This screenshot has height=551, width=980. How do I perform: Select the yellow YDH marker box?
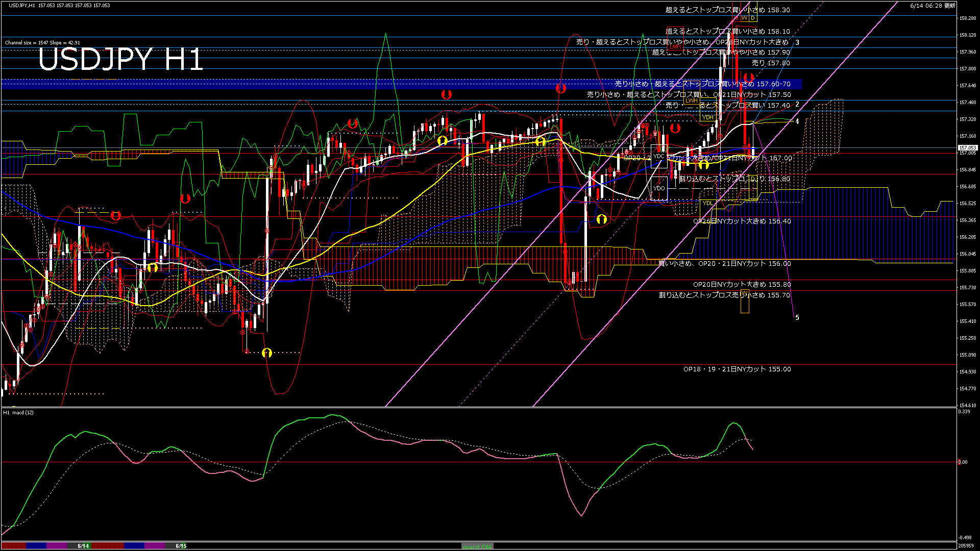[x=707, y=117]
